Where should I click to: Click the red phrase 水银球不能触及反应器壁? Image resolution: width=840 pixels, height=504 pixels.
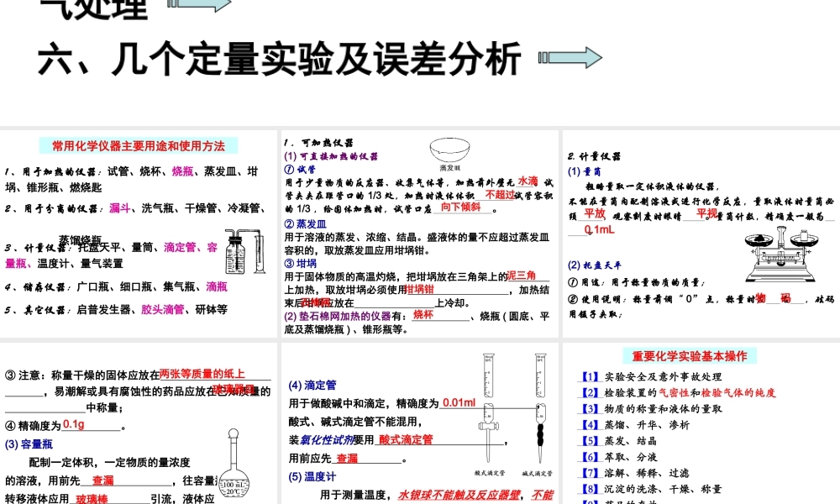(x=459, y=495)
